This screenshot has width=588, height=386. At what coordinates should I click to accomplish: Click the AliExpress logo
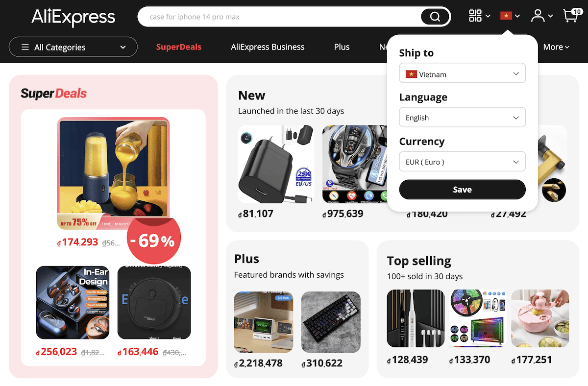[x=73, y=17]
